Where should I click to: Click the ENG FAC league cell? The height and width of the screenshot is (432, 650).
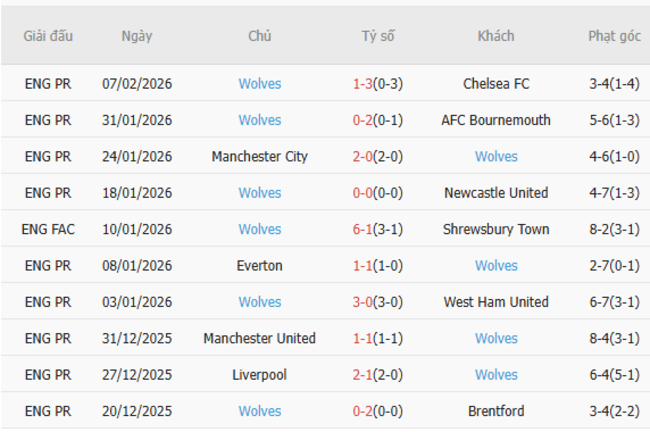[x=48, y=229]
